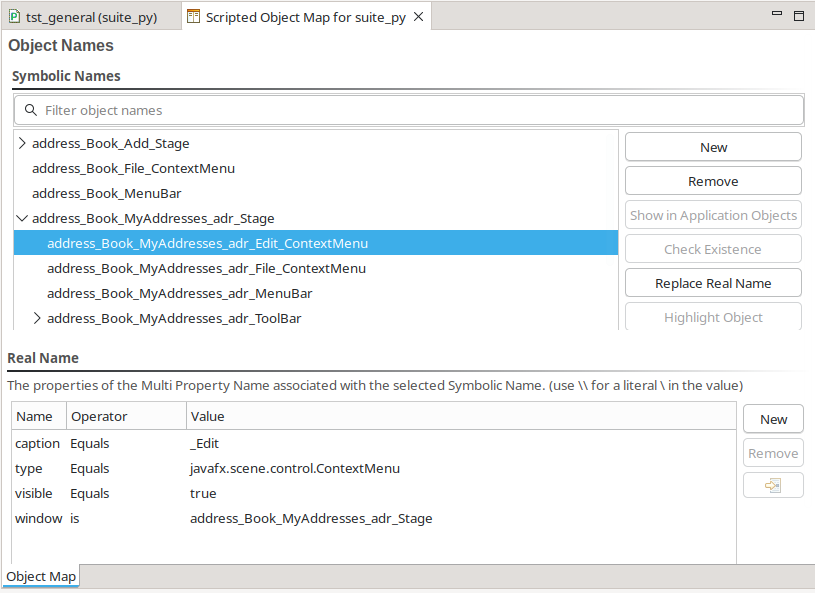Click the caption property value _Edit
Viewport: 815px width, 593px height.
tap(205, 443)
